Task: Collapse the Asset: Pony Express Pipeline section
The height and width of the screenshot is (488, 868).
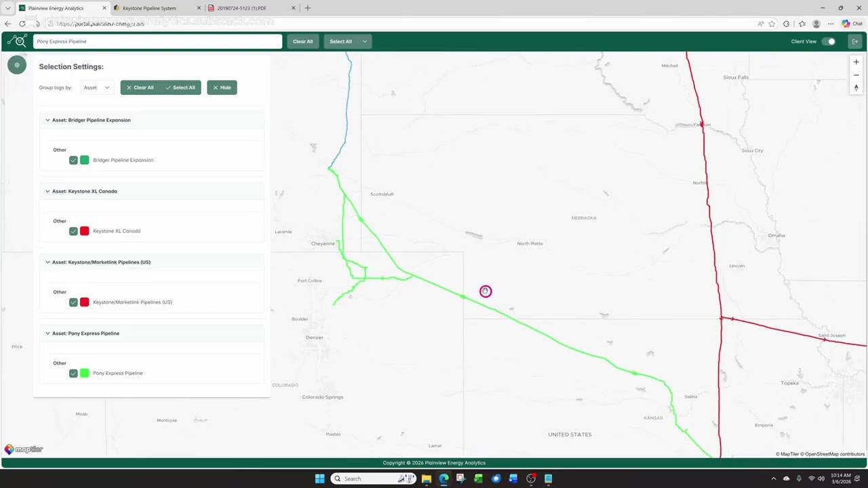Action: click(47, 333)
